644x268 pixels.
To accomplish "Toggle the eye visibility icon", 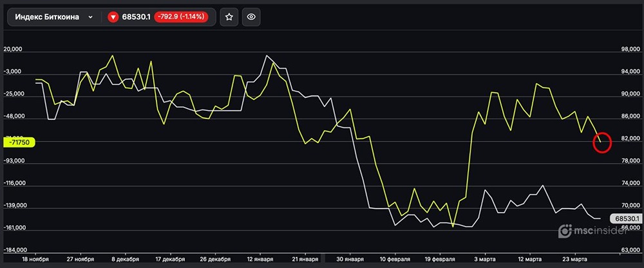I will pyautogui.click(x=251, y=17).
